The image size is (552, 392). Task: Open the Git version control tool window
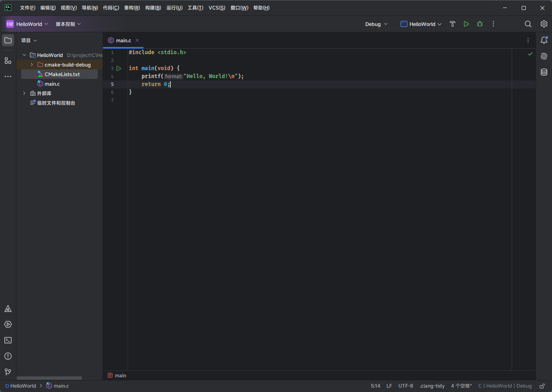click(8, 372)
